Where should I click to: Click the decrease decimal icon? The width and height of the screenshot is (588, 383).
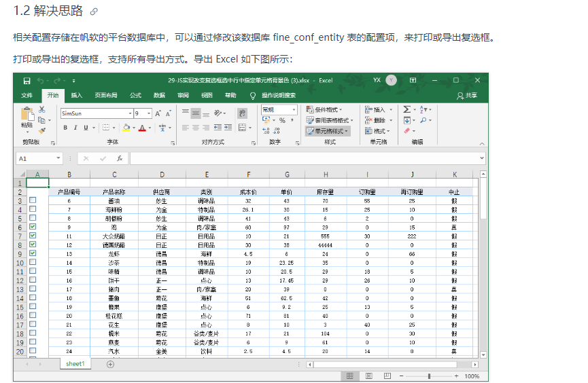[277, 131]
